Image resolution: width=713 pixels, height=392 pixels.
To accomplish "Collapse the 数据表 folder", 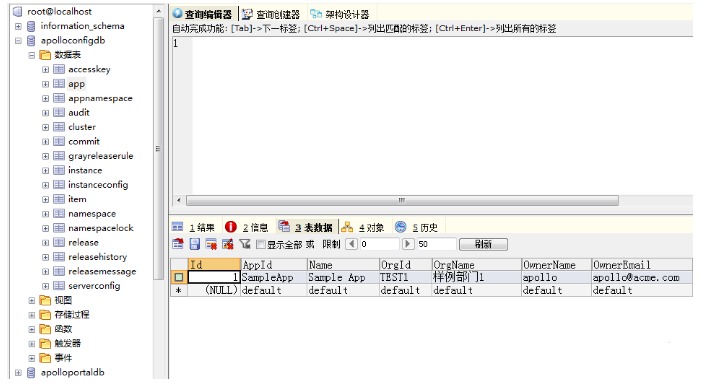I will click(32, 55).
